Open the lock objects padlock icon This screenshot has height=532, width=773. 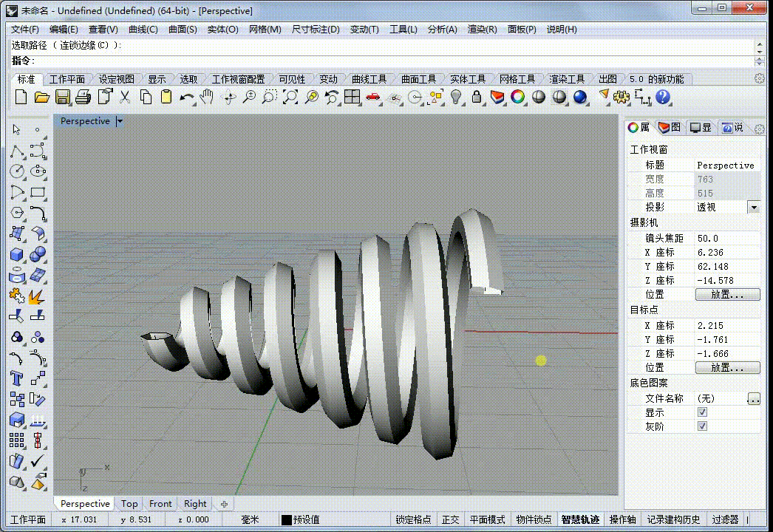(476, 97)
